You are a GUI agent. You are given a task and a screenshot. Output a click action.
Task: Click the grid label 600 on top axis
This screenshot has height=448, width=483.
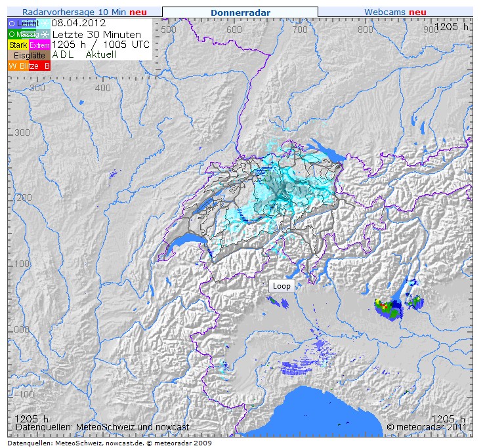pos(234,30)
